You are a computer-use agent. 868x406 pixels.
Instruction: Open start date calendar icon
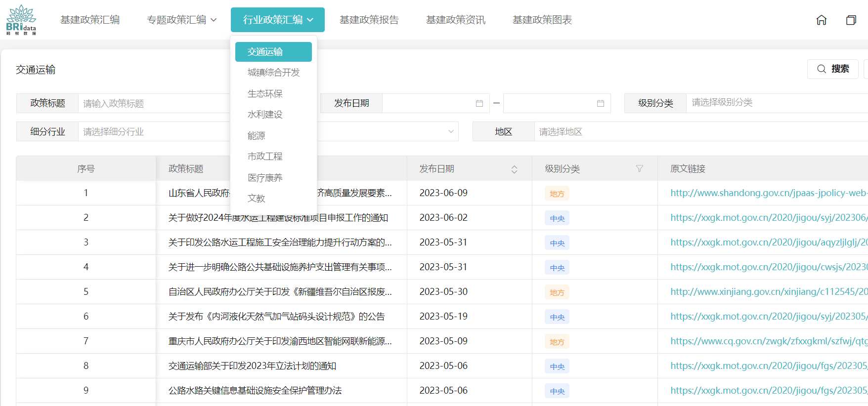pyautogui.click(x=479, y=103)
